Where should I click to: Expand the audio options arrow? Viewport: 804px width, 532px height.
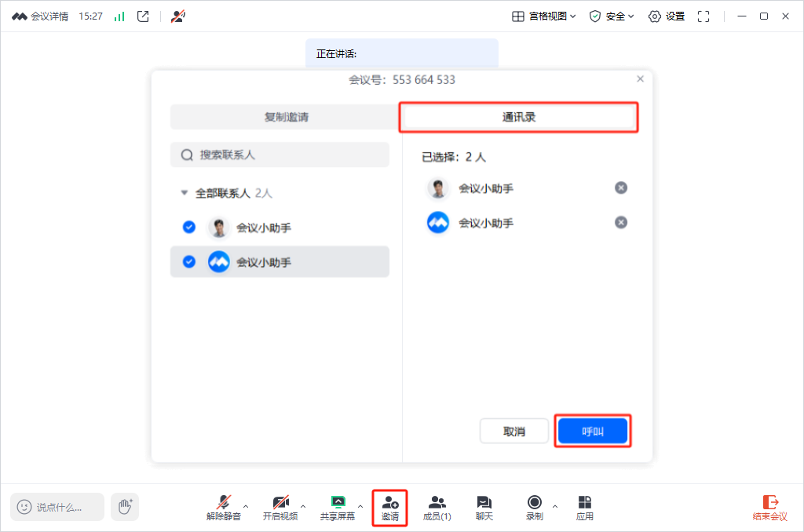coord(246,506)
